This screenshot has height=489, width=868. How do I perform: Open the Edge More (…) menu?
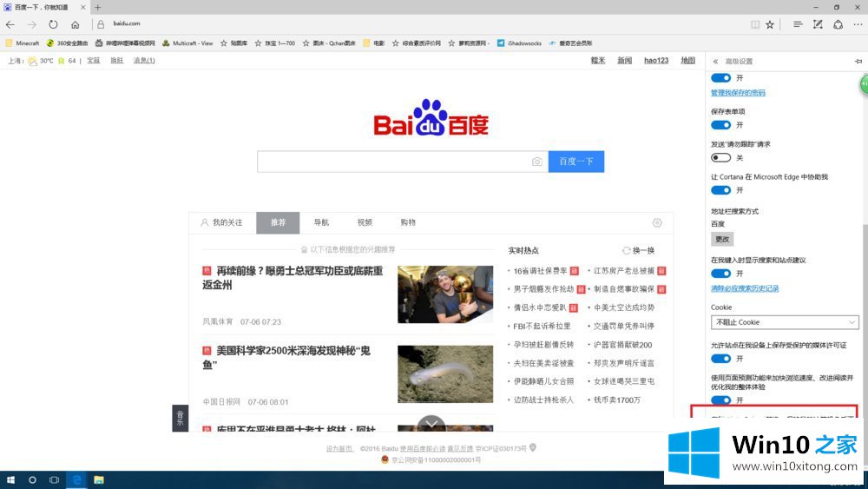pos(858,24)
